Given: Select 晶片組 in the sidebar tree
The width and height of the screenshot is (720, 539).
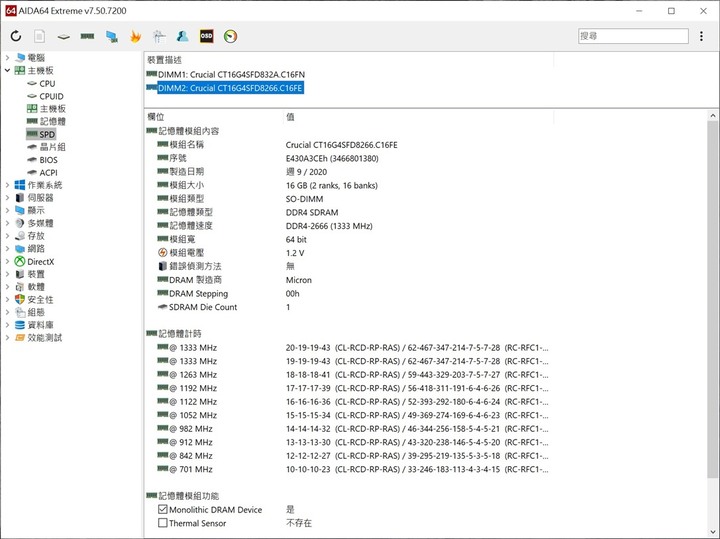Looking at the screenshot, I should coord(52,147).
